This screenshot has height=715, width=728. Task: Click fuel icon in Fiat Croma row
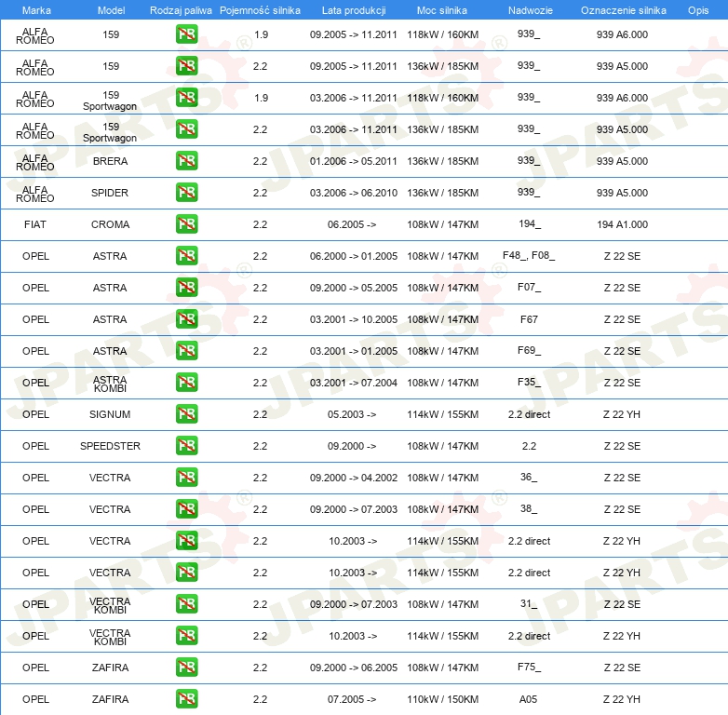(x=186, y=223)
